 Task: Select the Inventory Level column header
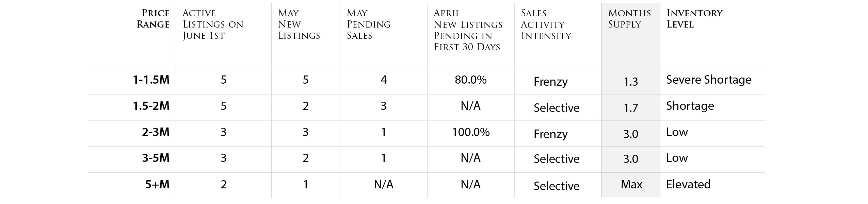pyautogui.click(x=694, y=19)
